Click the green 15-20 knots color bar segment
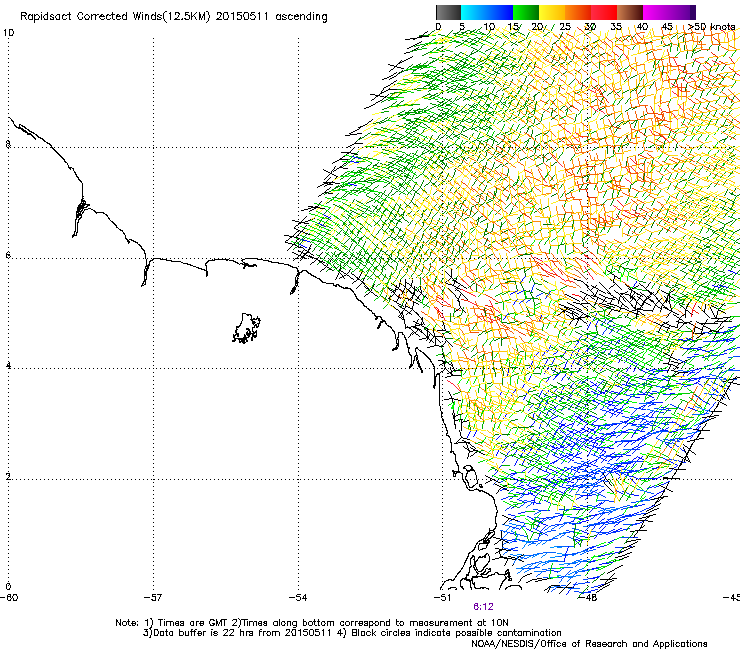 coord(526,12)
